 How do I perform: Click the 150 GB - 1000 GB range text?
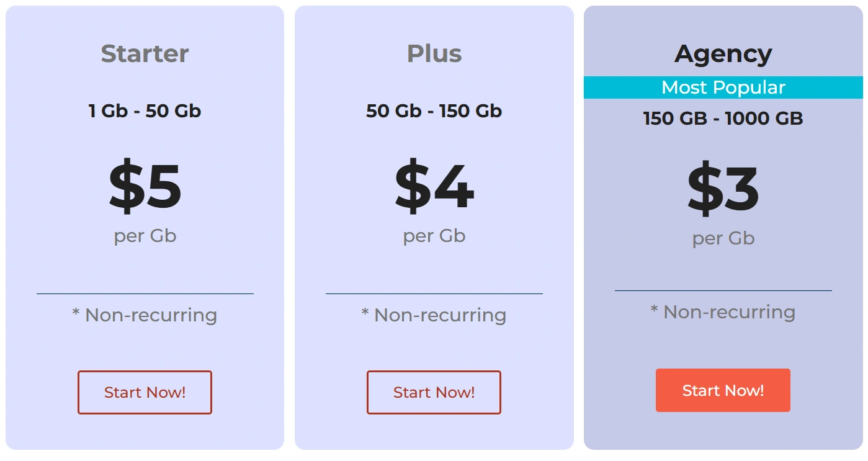tap(723, 118)
